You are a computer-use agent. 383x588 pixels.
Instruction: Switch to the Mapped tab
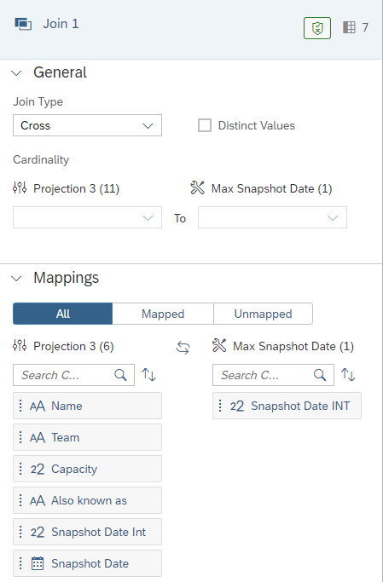tap(163, 314)
